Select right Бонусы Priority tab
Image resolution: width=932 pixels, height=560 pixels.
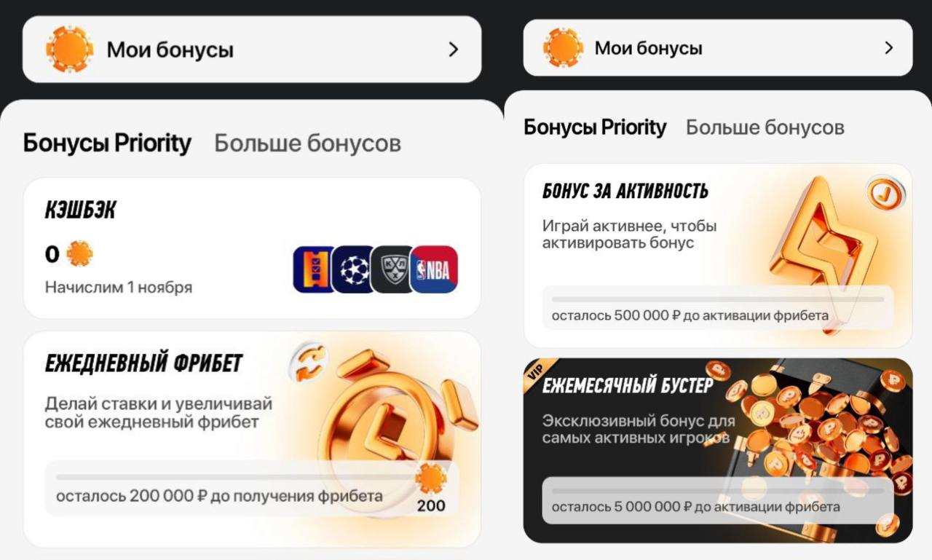[x=595, y=127]
